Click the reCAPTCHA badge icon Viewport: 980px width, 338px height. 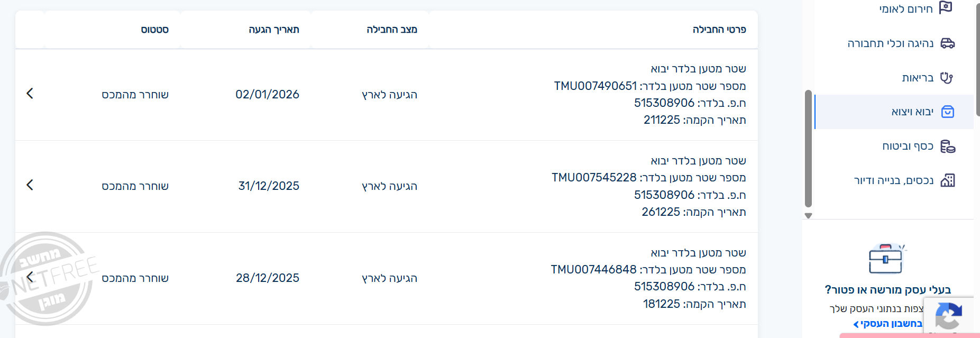[948, 315]
